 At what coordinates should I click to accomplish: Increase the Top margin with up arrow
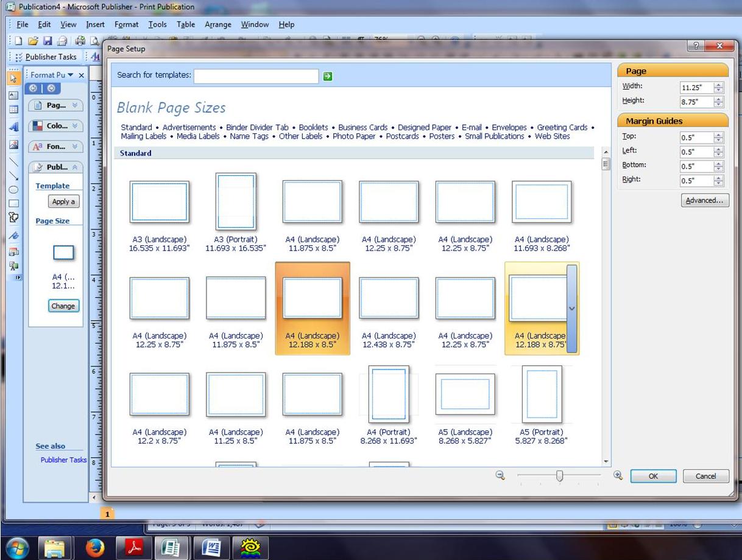pos(719,135)
